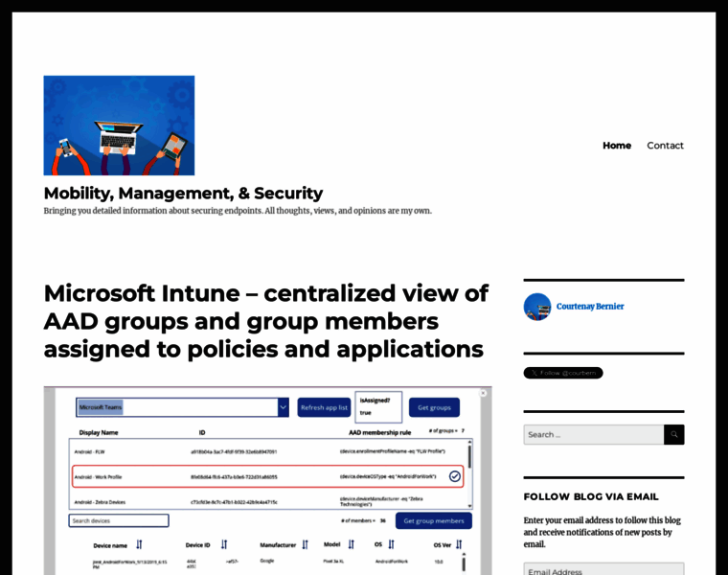
Task: Open the Microsoft Intune post title
Action: click(265, 321)
